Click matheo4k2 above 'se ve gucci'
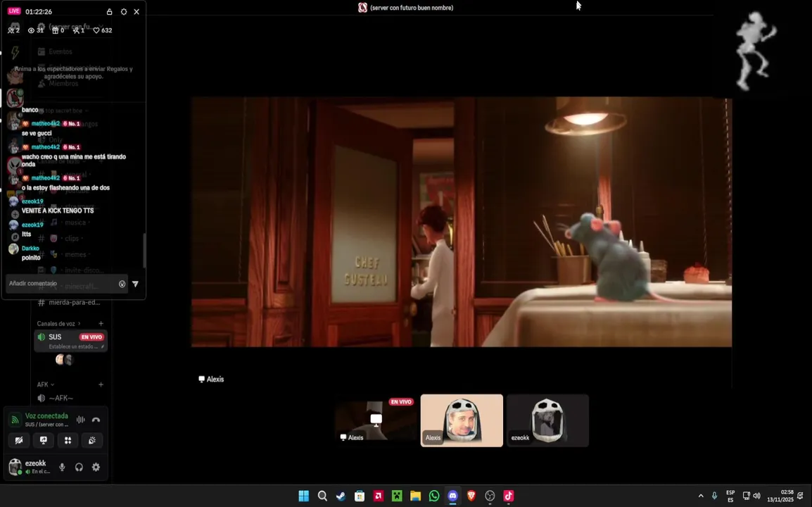This screenshot has width=812, height=507. tap(46, 123)
